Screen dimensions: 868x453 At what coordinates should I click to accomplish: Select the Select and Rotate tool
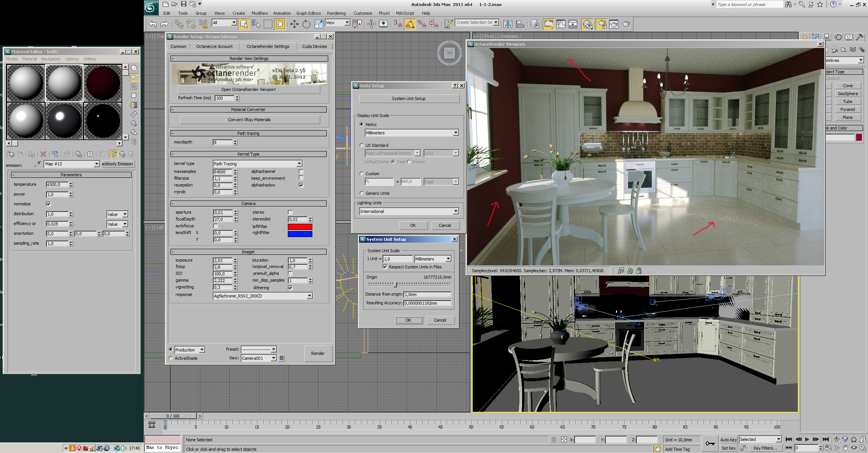tap(306, 24)
